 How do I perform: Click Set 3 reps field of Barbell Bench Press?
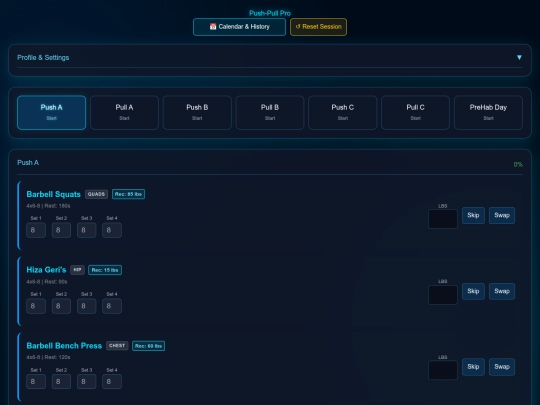[86, 382]
